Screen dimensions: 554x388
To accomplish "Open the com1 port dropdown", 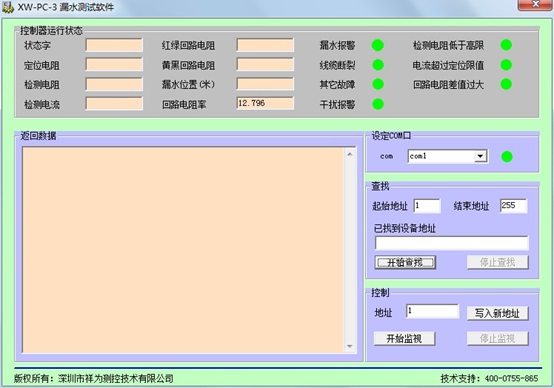I will (480, 156).
